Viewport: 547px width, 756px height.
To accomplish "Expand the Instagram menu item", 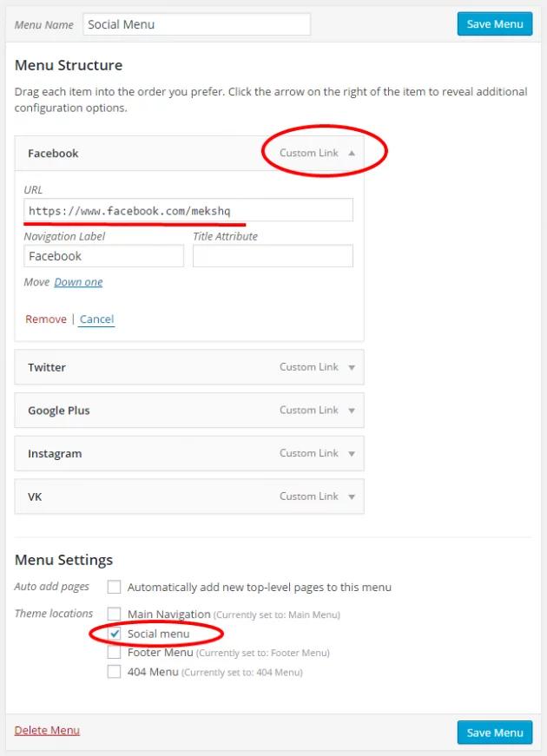I will (352, 453).
